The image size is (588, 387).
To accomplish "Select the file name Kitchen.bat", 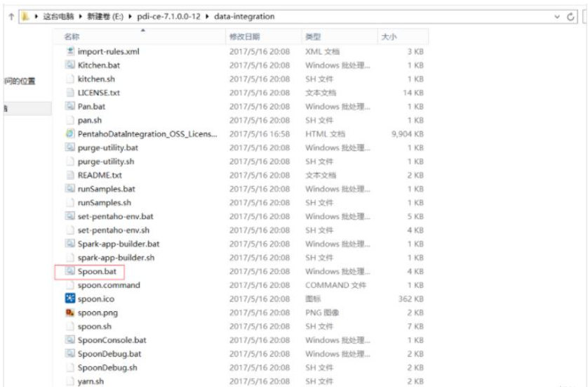I will (99, 65).
